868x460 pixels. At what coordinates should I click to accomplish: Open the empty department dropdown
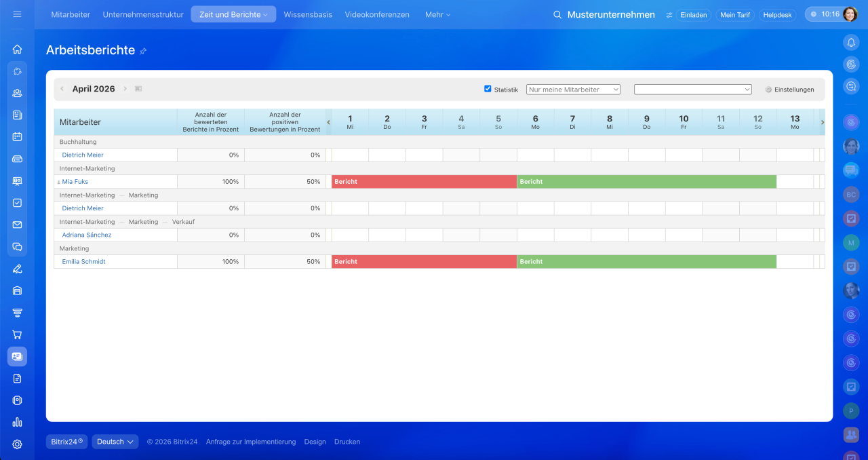pos(692,90)
